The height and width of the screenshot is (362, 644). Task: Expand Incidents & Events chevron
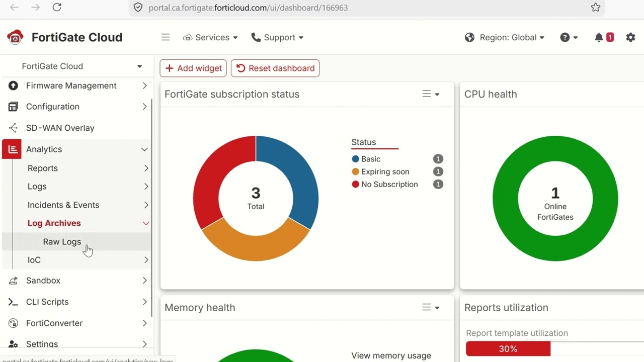146,205
